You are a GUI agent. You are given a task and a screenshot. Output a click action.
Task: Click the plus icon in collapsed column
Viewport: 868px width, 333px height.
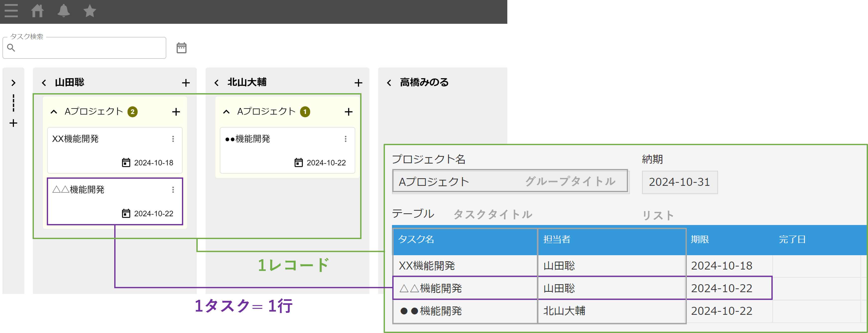point(13,123)
